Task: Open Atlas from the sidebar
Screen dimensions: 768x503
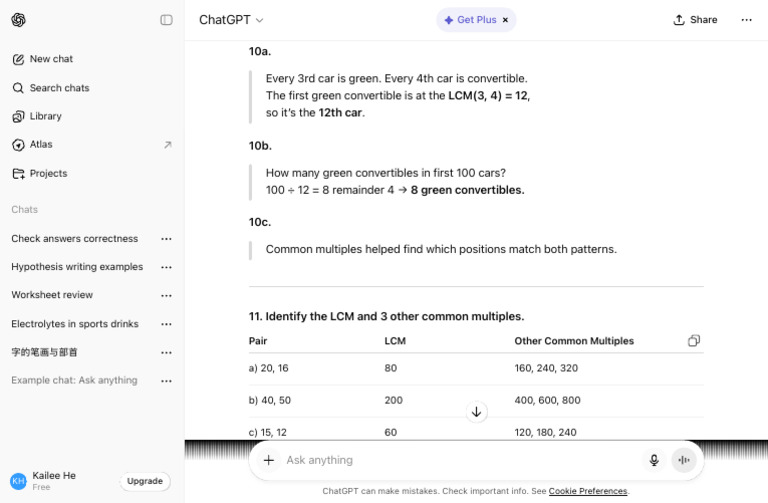Action: pos(41,144)
